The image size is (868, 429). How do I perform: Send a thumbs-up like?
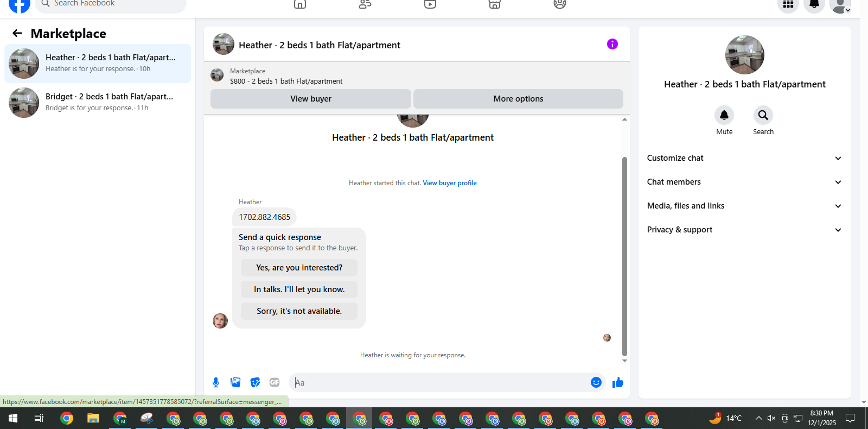pyautogui.click(x=618, y=382)
